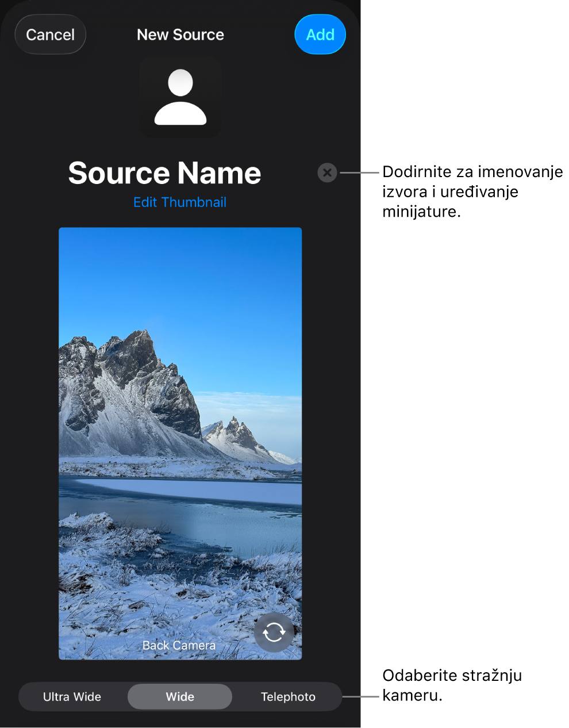Flip the camera with the rotate icon

(274, 633)
